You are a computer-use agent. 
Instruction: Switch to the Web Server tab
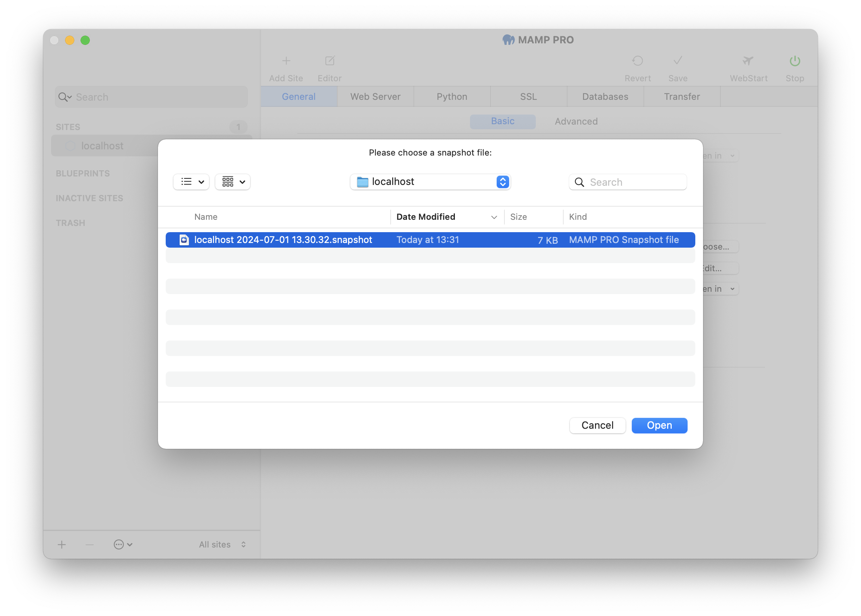coord(376,97)
